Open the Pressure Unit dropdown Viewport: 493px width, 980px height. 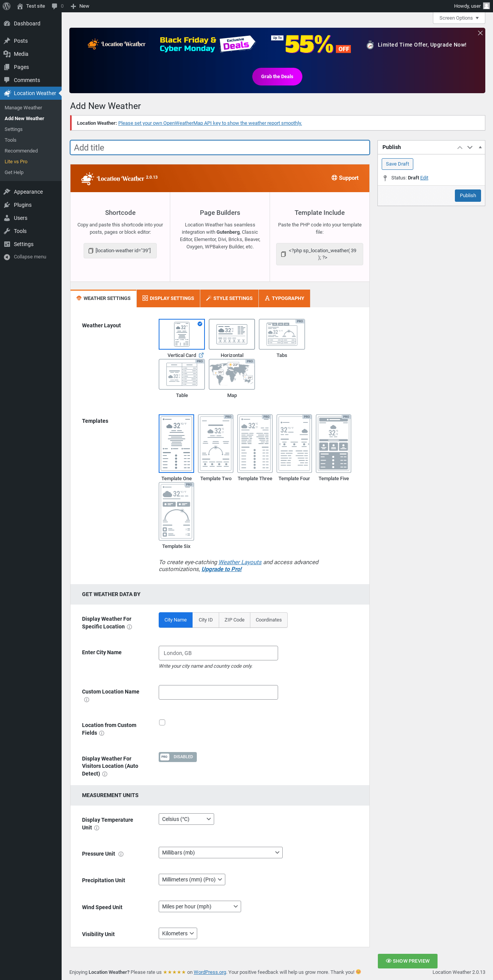(x=221, y=853)
